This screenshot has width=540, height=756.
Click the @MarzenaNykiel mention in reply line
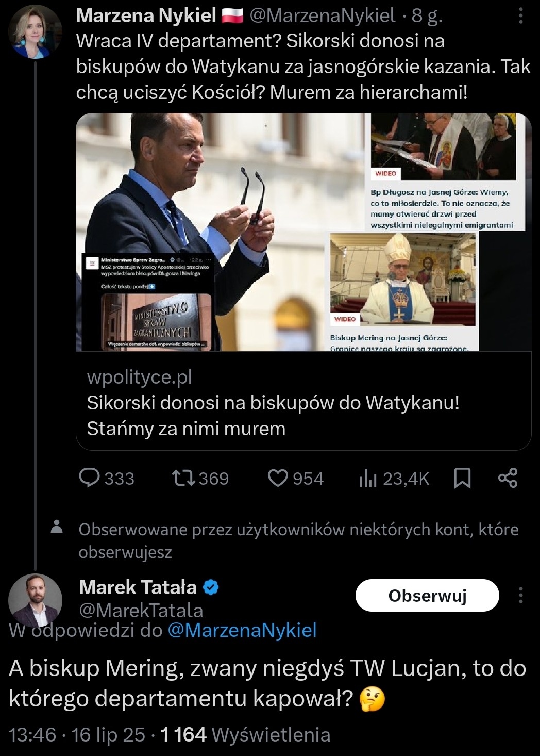[242, 630]
